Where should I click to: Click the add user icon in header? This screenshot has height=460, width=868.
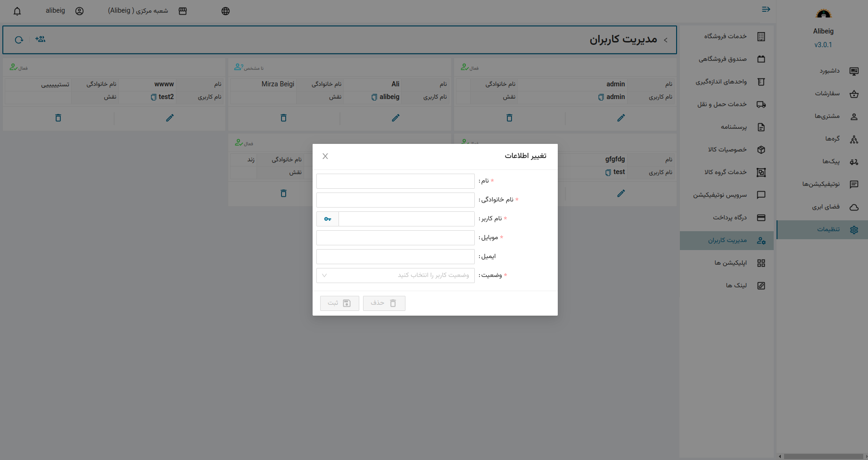tap(41, 40)
